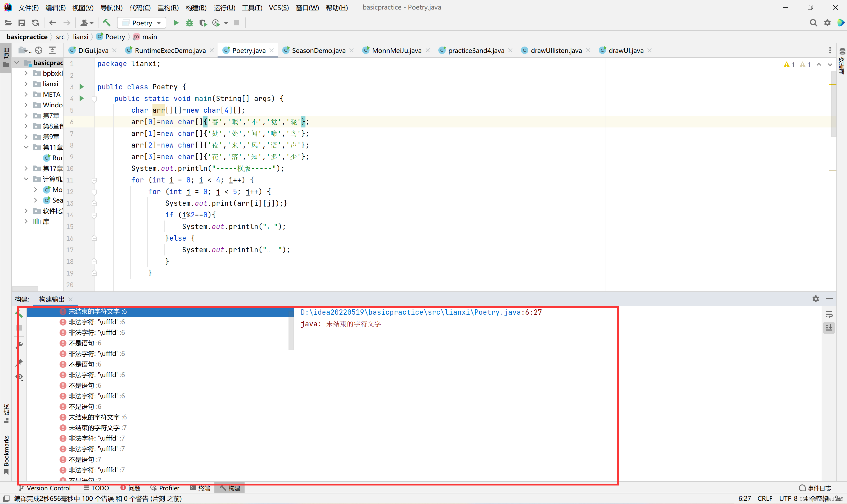Click the Build project hammer icon

coord(107,23)
